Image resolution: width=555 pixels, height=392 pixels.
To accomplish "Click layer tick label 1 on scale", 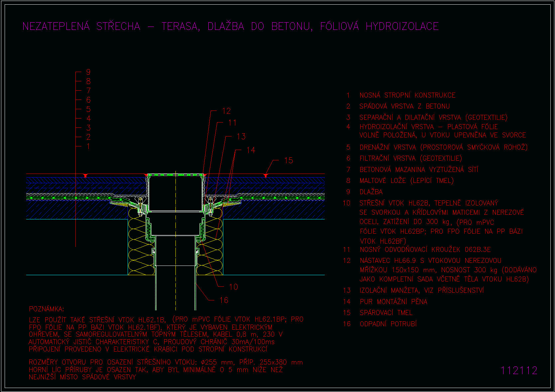I will pyautogui.click(x=88, y=146).
